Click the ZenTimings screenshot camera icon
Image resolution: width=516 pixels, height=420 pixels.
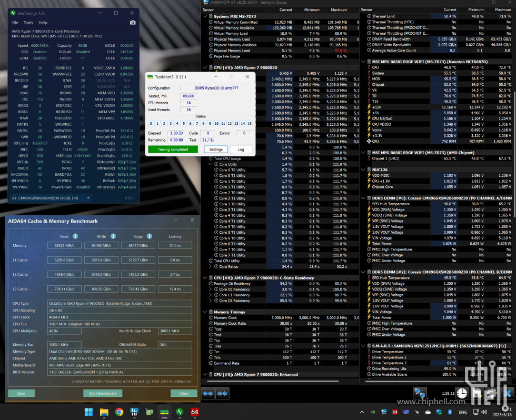click(x=133, y=23)
